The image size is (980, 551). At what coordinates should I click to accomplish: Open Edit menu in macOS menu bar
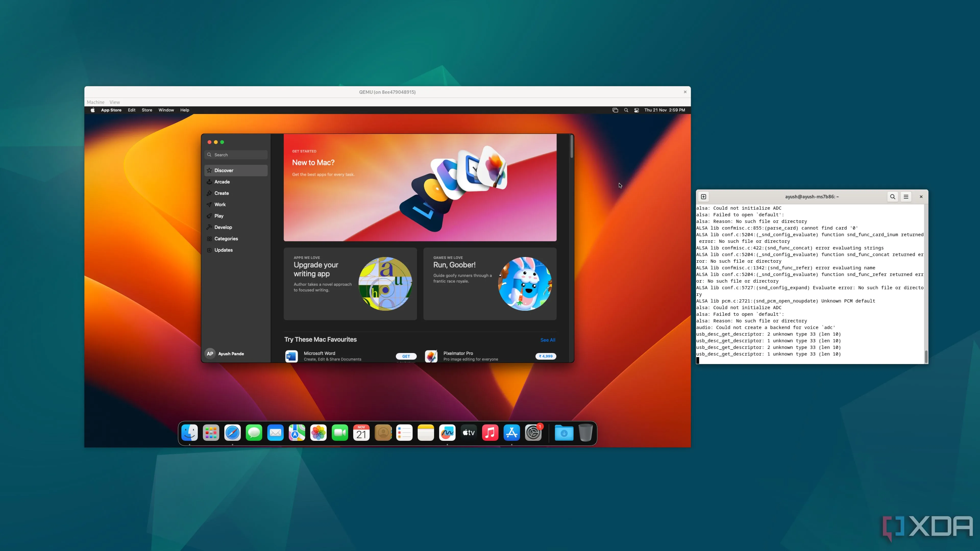click(132, 110)
